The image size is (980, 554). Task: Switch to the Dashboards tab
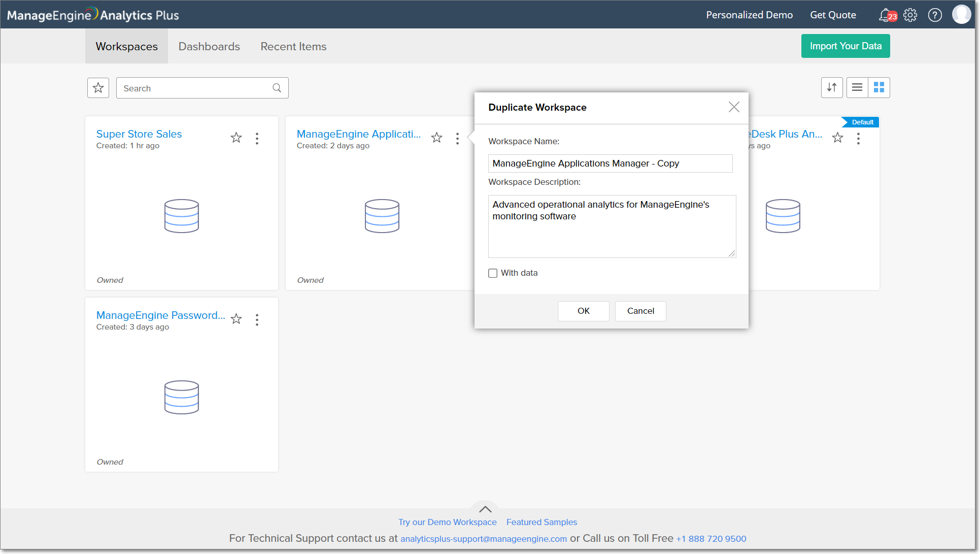209,46
